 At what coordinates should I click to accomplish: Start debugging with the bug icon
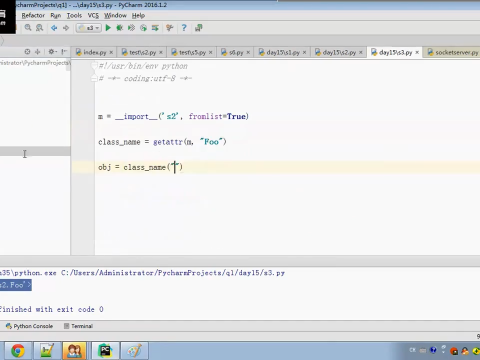point(119,28)
